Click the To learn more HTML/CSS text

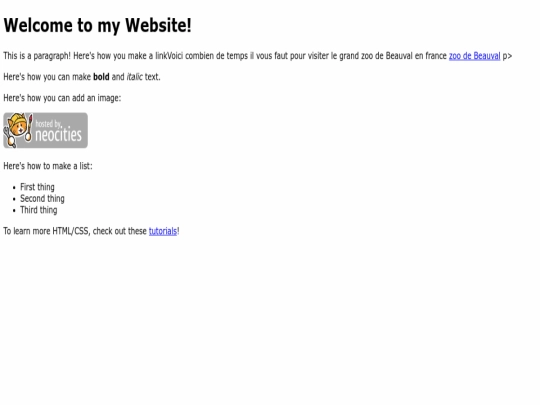(x=75, y=231)
